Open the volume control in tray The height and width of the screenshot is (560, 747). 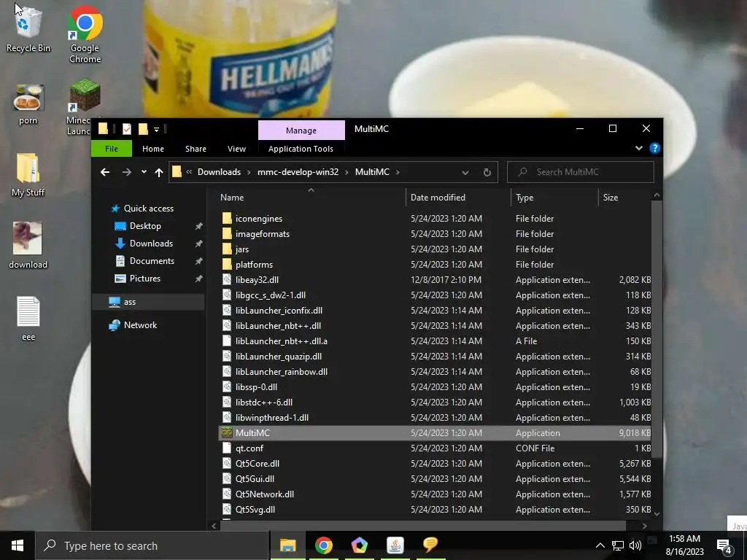635,545
